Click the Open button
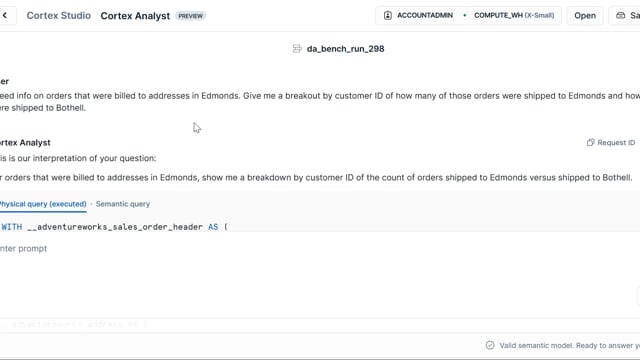Viewport: 640px width, 360px height. click(585, 16)
